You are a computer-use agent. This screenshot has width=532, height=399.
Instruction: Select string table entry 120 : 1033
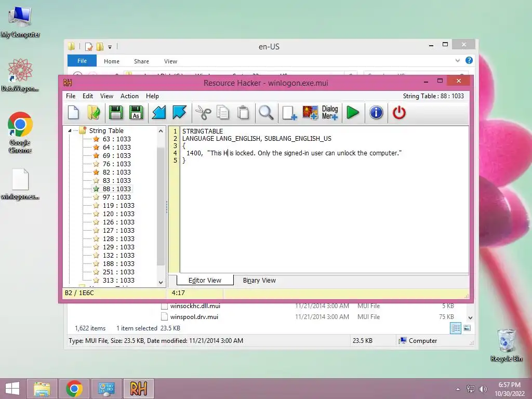tap(118, 214)
